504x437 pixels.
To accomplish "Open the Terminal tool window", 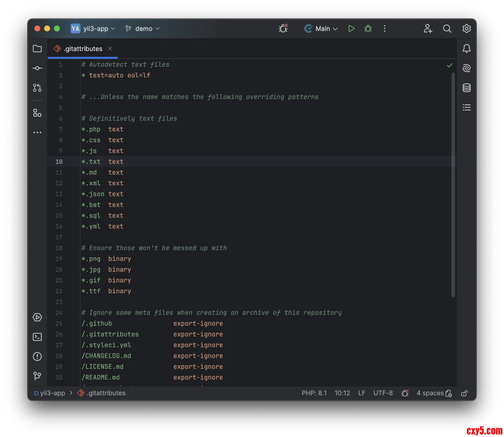I will [37, 337].
